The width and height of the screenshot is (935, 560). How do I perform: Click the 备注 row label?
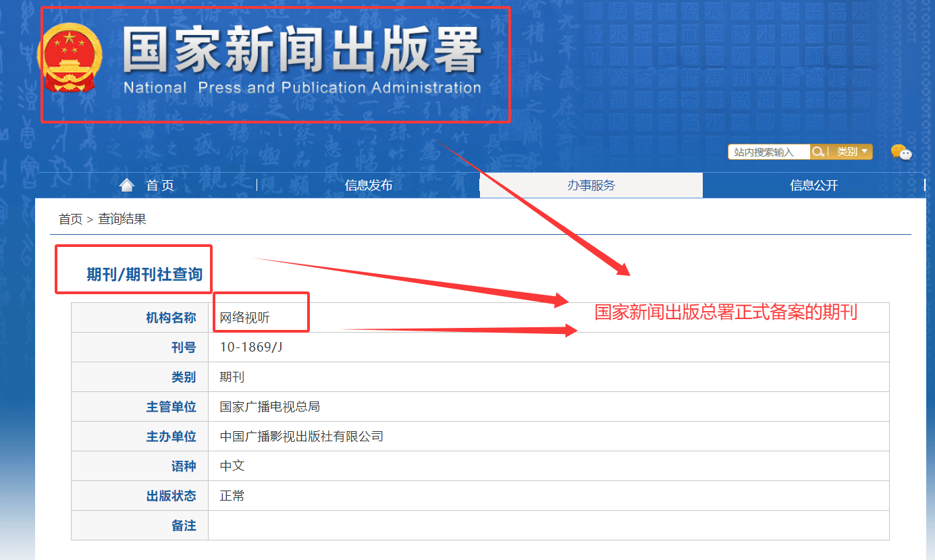coord(184,526)
